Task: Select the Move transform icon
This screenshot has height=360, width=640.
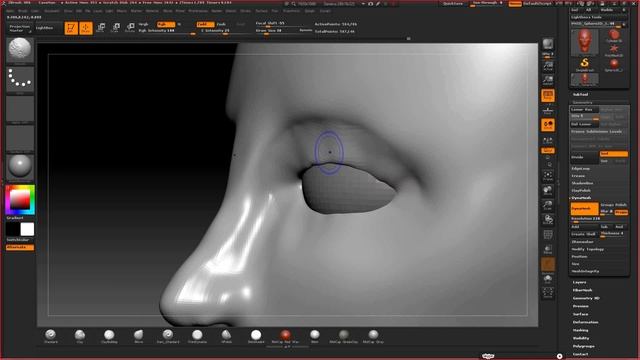Action: (x=101, y=28)
